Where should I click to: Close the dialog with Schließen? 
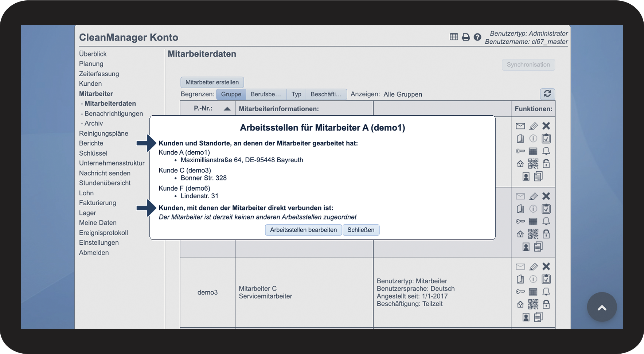point(360,230)
